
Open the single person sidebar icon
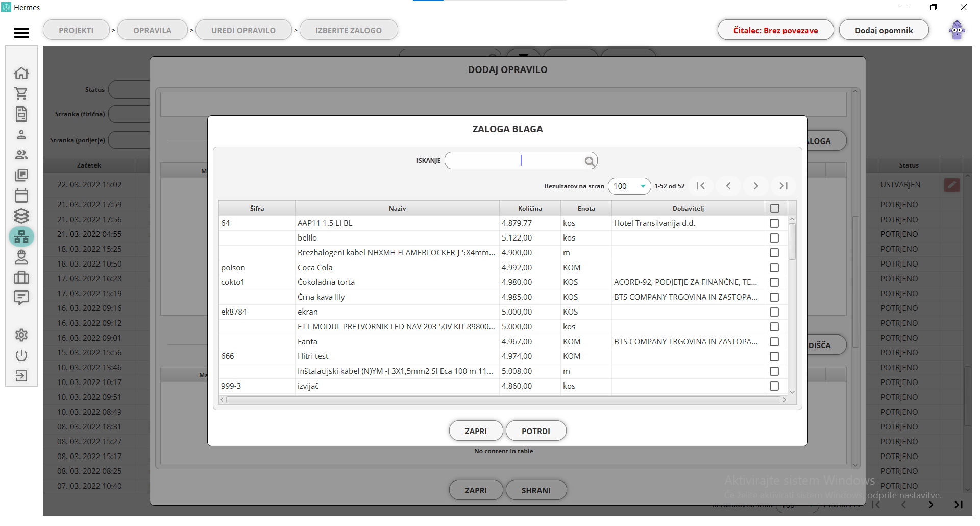tap(21, 134)
